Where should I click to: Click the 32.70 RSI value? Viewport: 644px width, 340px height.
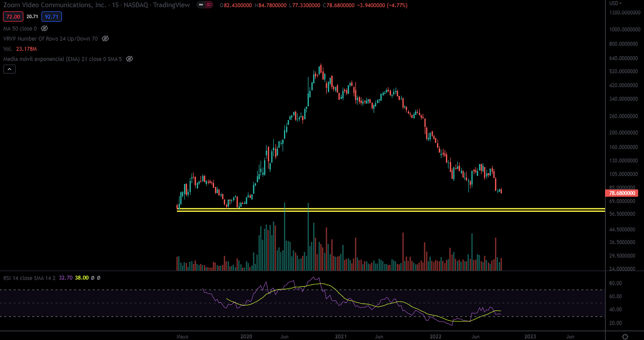coord(65,278)
